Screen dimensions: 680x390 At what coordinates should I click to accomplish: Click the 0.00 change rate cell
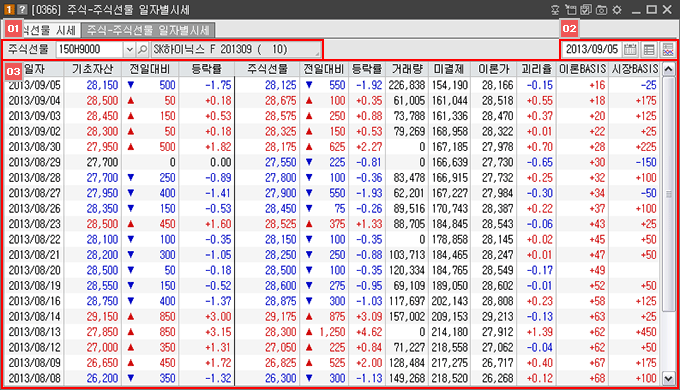pos(206,162)
